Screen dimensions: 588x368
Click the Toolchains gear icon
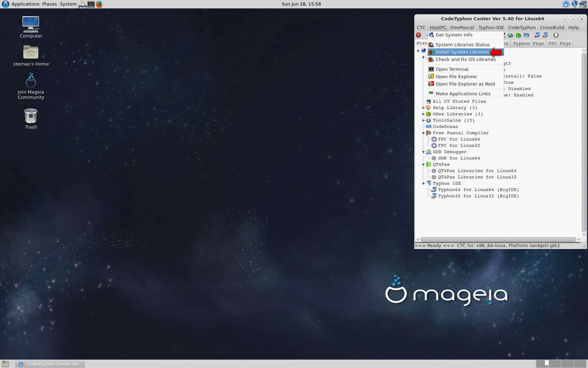(x=429, y=120)
